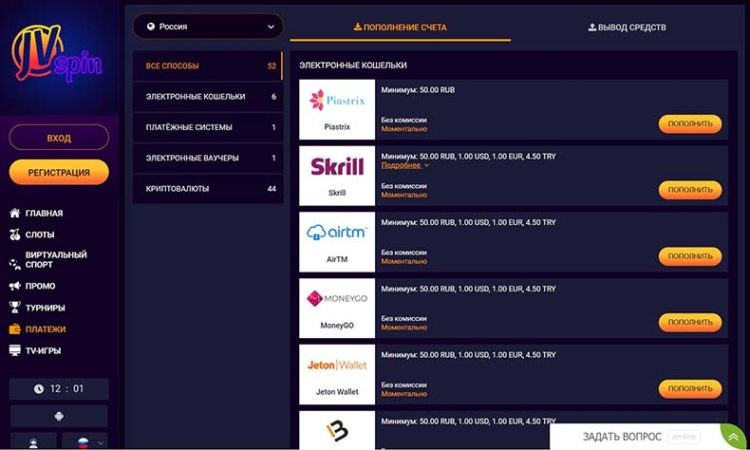Click Пополнить for Piastrix
The width and height of the screenshot is (750, 450).
pyautogui.click(x=690, y=124)
